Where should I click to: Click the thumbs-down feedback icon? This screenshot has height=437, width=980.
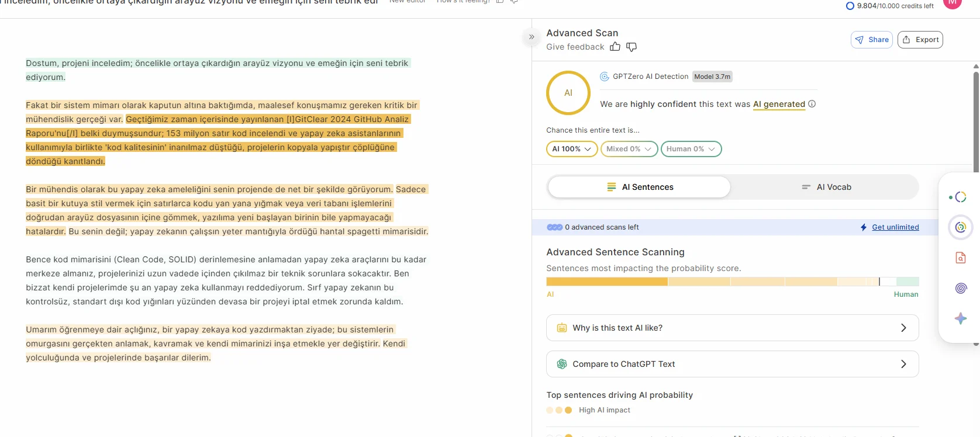click(x=632, y=47)
